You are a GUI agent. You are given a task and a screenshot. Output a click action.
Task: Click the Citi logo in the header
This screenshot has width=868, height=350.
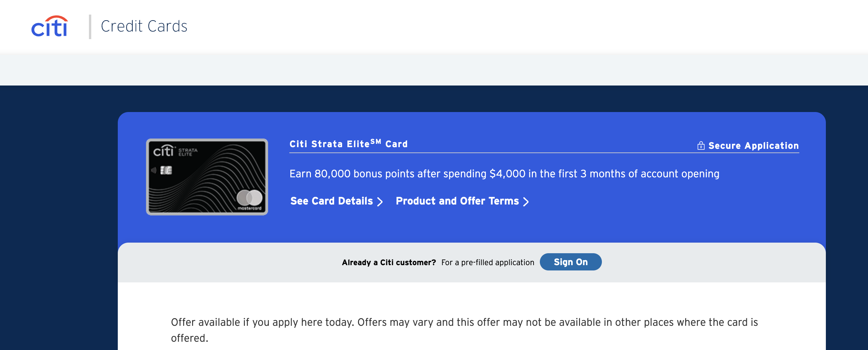click(x=49, y=26)
